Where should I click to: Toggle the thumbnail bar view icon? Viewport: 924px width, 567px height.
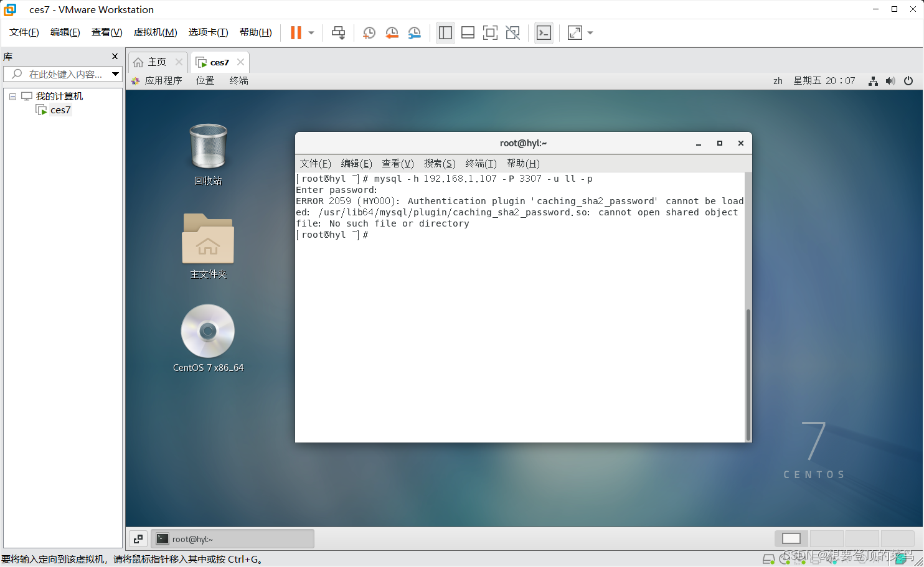pos(468,33)
